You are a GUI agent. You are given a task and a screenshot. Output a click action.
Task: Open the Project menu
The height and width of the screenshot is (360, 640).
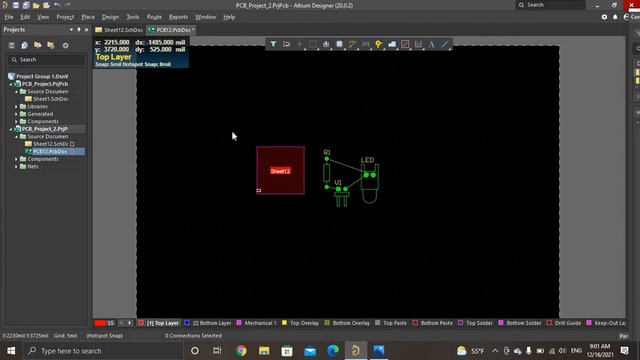pyautogui.click(x=65, y=17)
